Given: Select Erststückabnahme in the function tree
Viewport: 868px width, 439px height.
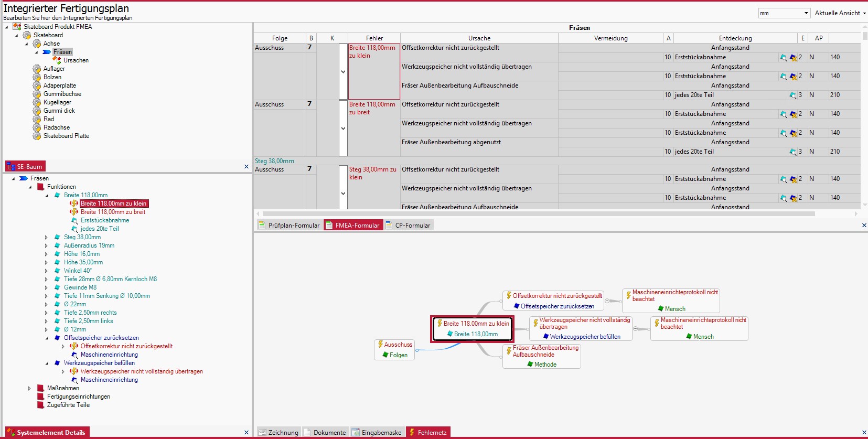Looking at the screenshot, I should 104,220.
